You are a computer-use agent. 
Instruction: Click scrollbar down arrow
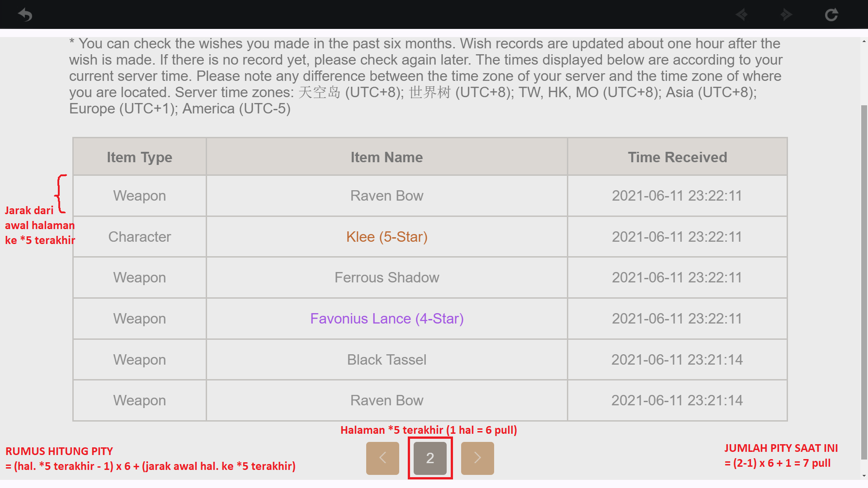tap(864, 475)
